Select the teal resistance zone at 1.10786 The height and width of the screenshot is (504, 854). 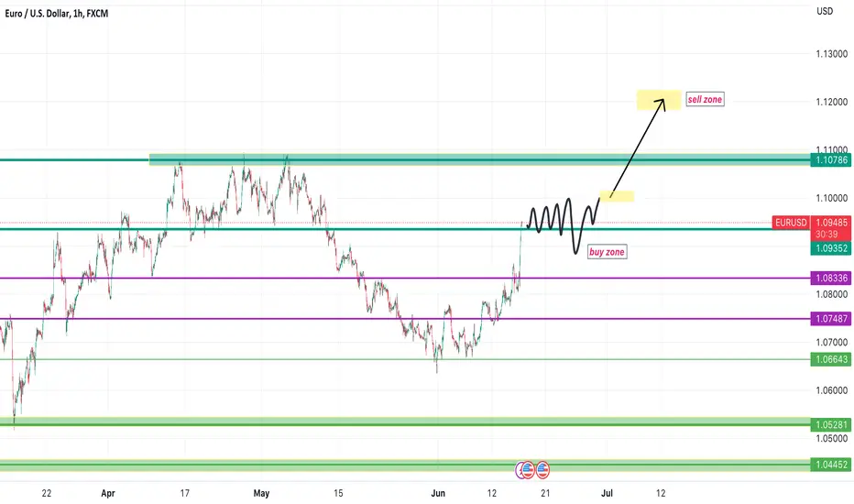(x=479, y=159)
